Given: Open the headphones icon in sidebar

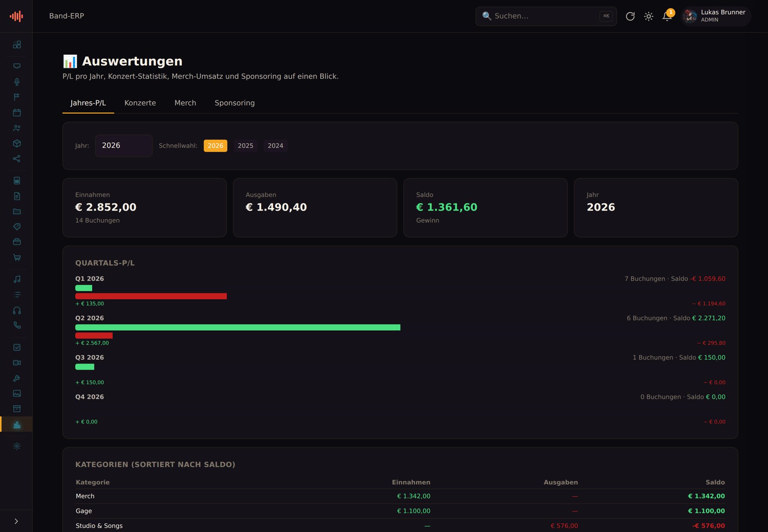Looking at the screenshot, I should click(17, 310).
